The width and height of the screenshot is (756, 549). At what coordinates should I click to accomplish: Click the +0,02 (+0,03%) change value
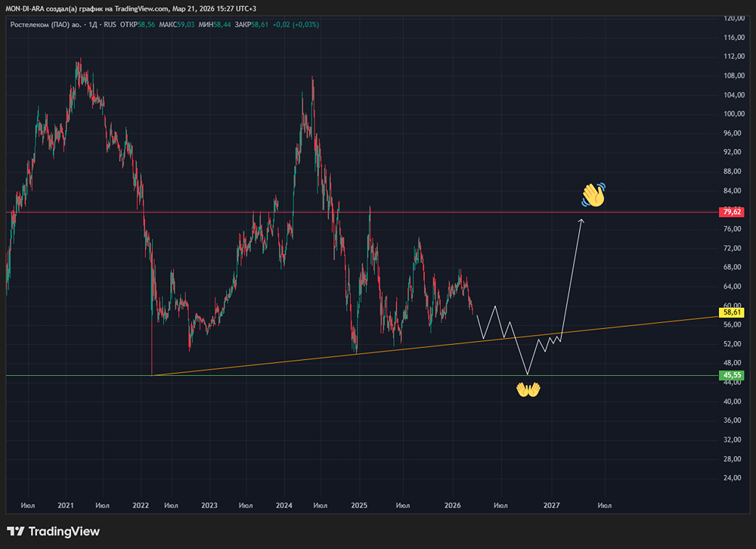(x=296, y=25)
